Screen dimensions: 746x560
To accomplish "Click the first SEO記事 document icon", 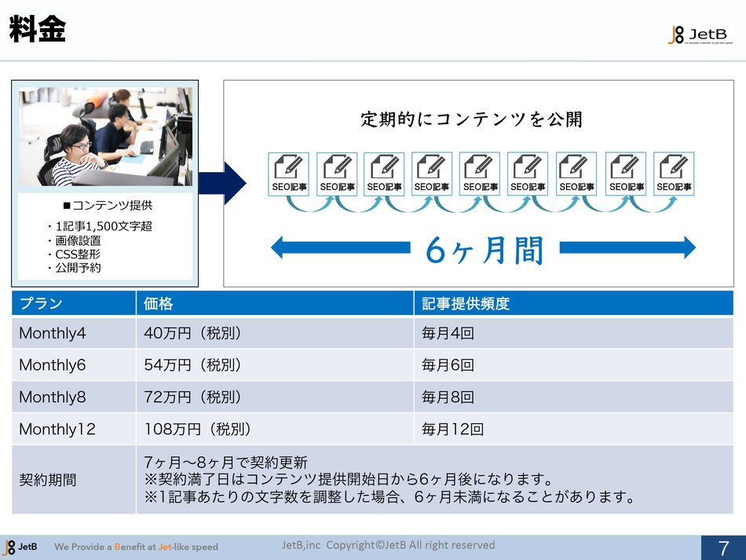I will (x=288, y=174).
